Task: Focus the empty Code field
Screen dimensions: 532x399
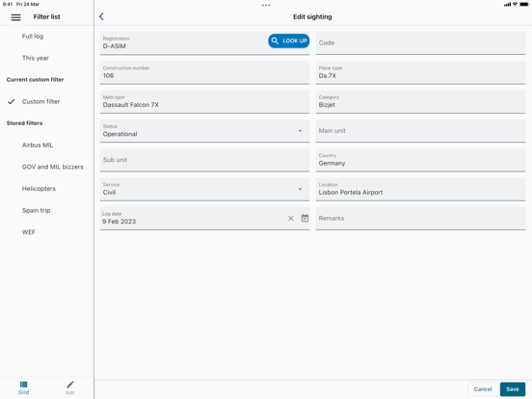Action: coord(420,43)
